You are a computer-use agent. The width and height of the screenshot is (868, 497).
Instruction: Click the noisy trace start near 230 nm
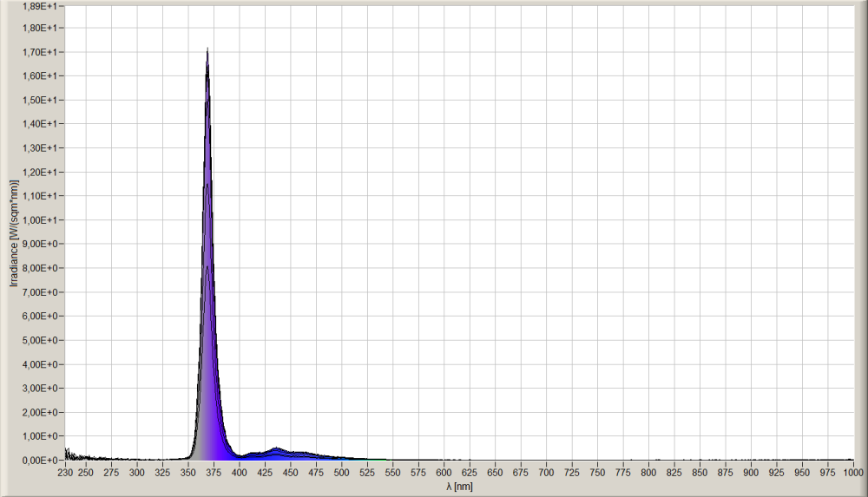(68, 454)
